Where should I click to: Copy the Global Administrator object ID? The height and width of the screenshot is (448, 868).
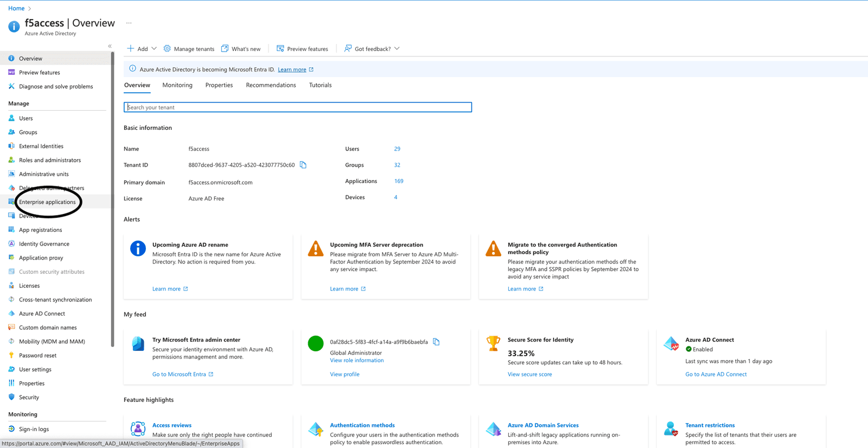[x=436, y=342]
